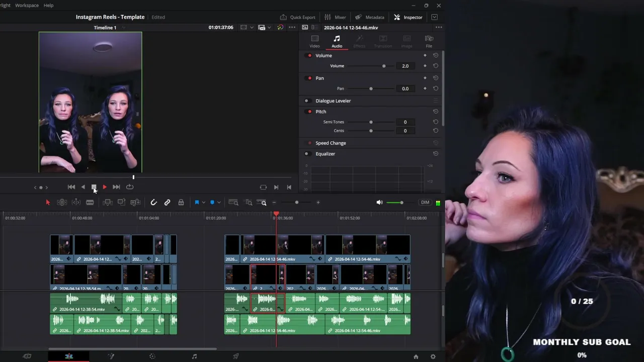Click the Custom Zoom magnifier icon
The width and height of the screenshot is (644, 362).
[263, 203]
